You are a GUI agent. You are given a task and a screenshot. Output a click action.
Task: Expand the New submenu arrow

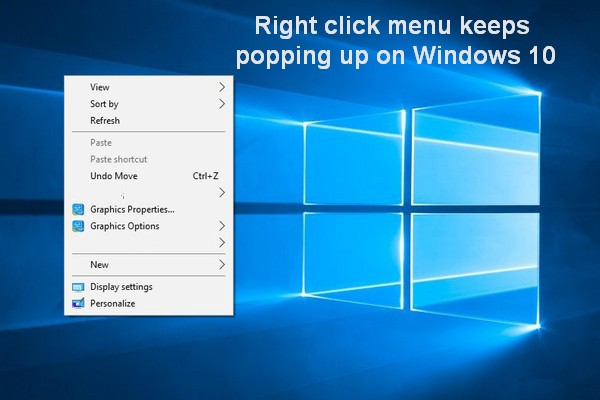(x=222, y=264)
